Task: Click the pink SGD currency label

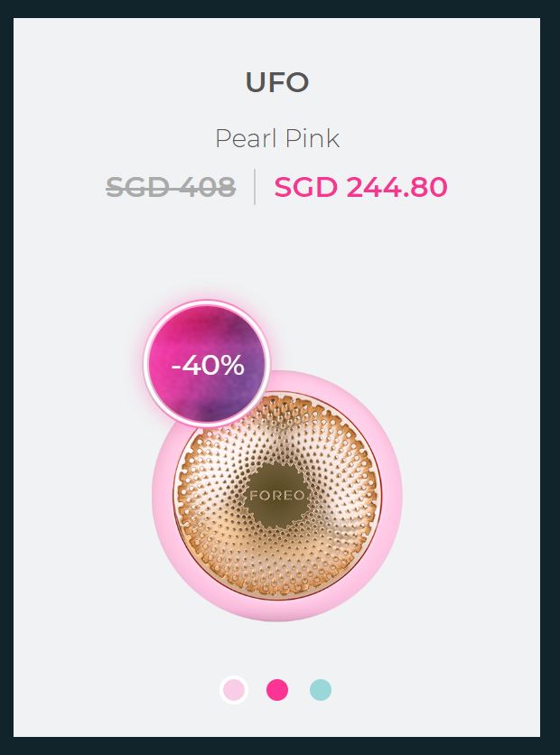Action: [306, 187]
